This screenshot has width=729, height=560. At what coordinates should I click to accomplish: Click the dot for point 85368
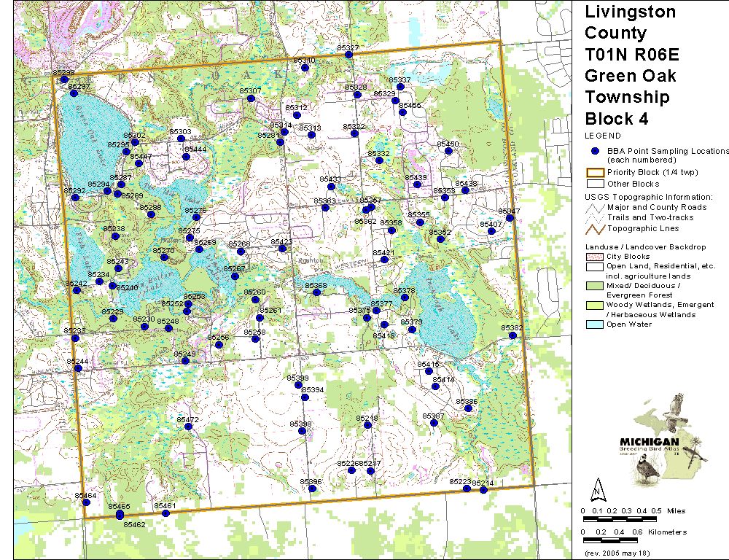(x=316, y=292)
